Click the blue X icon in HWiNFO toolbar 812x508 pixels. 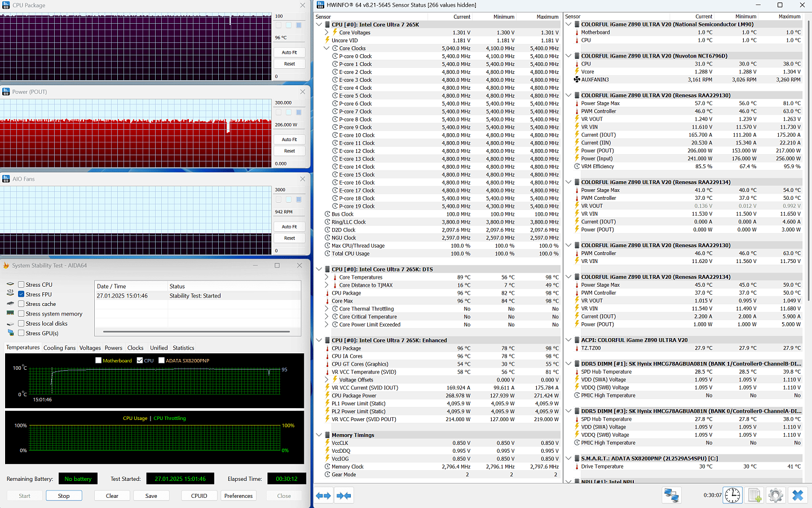coord(797,495)
